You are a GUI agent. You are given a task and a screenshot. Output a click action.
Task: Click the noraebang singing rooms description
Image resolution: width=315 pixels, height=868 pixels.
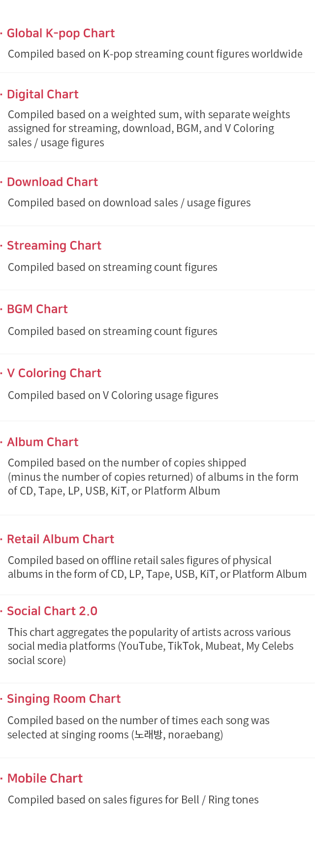(x=138, y=728)
